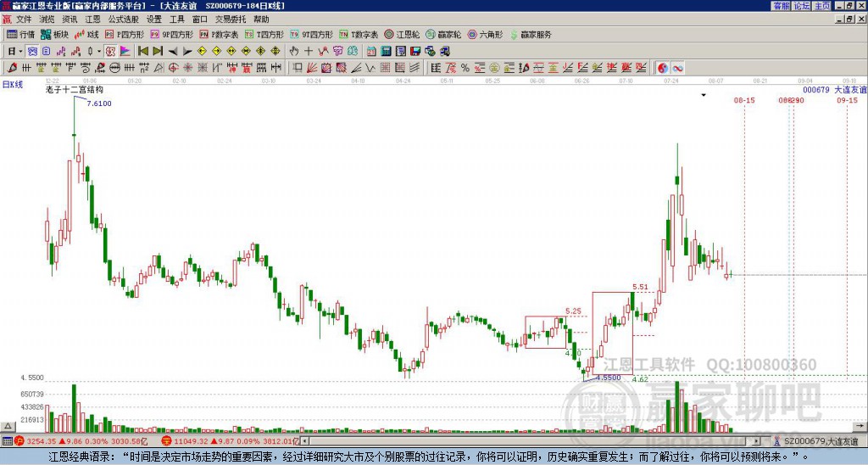
Task: Open the 板块 sector view
Action: [54, 34]
